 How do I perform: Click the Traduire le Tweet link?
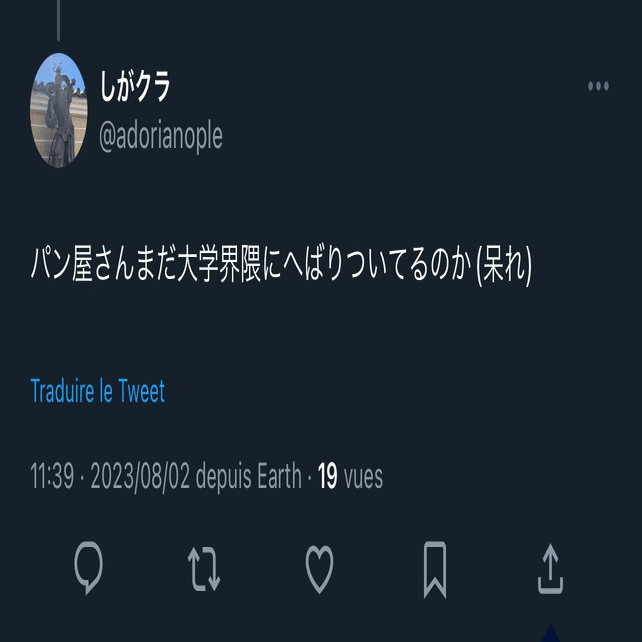point(97,391)
